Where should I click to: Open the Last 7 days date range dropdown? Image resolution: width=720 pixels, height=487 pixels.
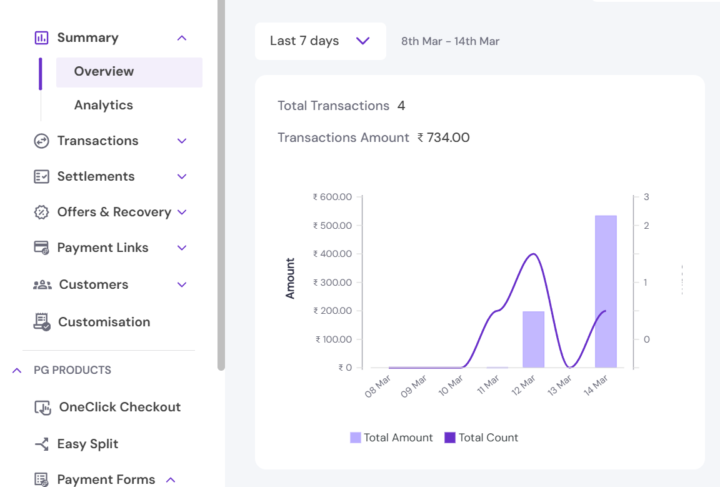(320, 41)
